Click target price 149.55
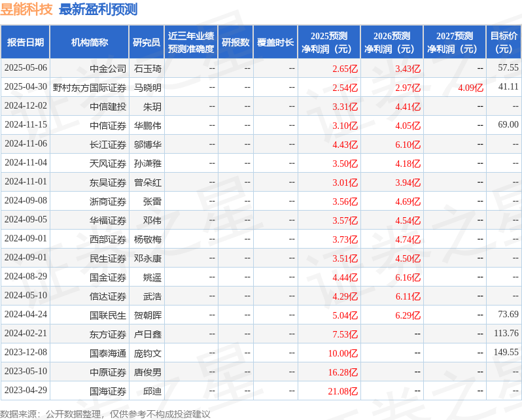The image size is (522, 420). click(506, 353)
